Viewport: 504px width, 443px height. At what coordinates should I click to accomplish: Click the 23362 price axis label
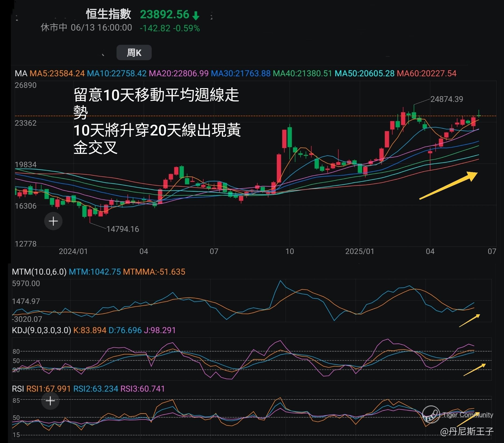click(x=25, y=123)
